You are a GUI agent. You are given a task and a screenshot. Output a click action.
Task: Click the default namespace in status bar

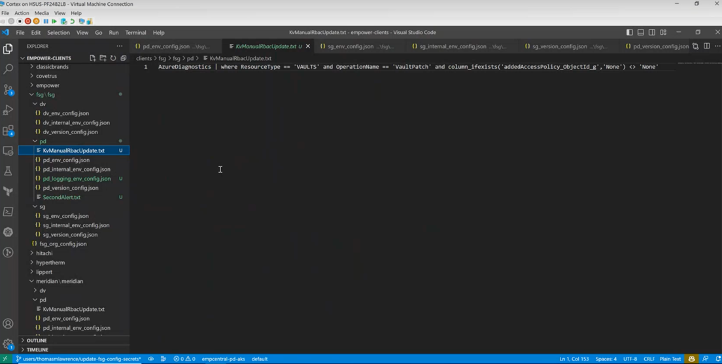[x=259, y=359]
